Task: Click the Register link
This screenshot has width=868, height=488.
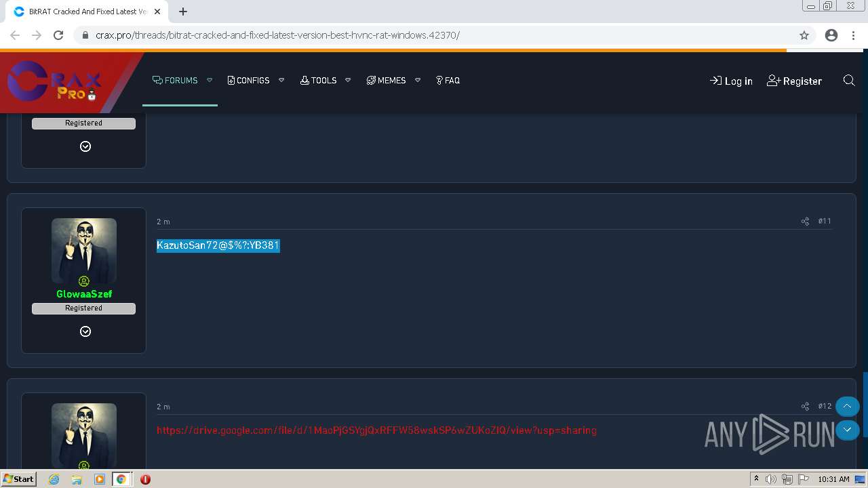Action: tap(794, 81)
